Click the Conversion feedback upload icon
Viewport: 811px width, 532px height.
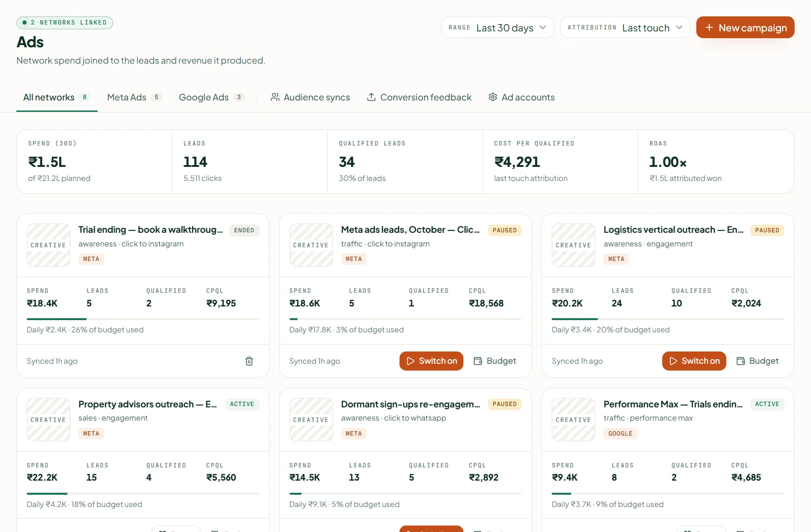pos(371,97)
